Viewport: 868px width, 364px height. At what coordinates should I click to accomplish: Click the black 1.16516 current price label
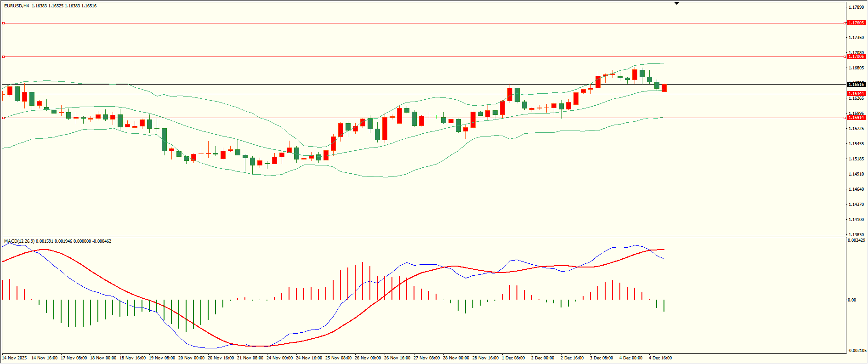[856, 85]
